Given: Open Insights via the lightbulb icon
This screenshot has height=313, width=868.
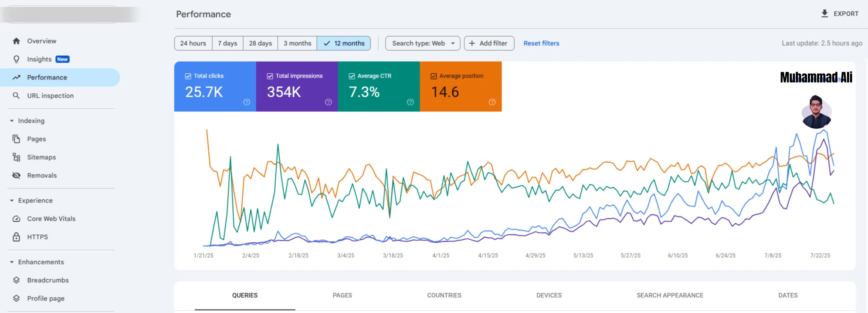Looking at the screenshot, I should click(x=16, y=59).
